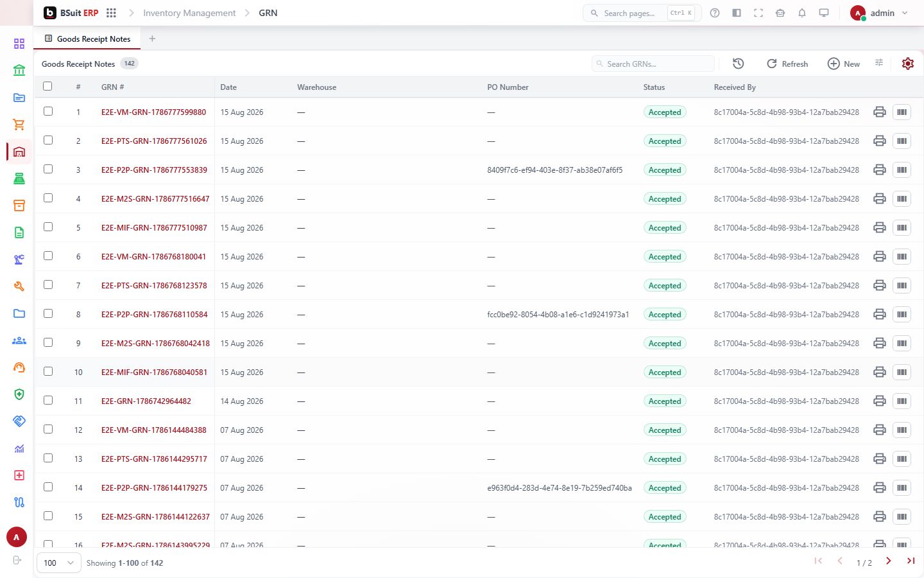Toggle fullscreen mode icon
This screenshot has height=578, width=924.
[x=758, y=13]
